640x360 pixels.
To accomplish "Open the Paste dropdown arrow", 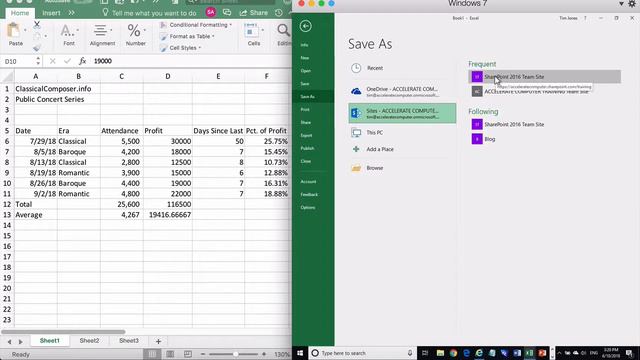I will click(25, 31).
